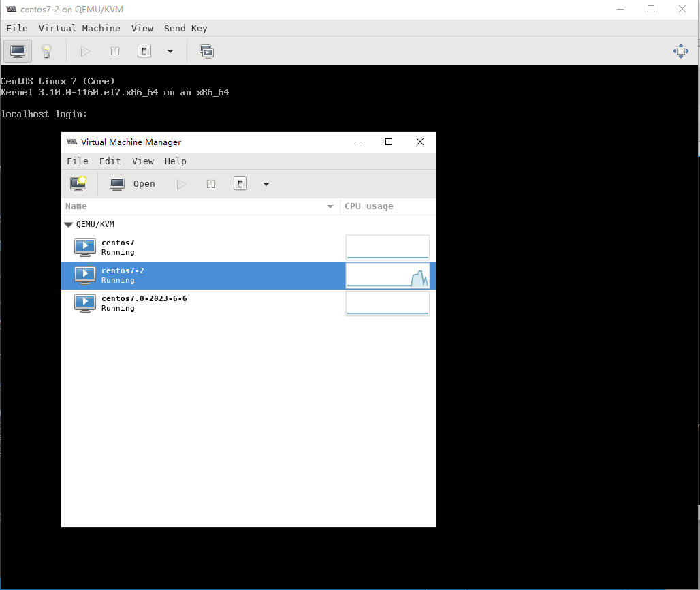Click pause icon in Virtual Machine Manager toolbar
The height and width of the screenshot is (590, 700).
(x=211, y=183)
